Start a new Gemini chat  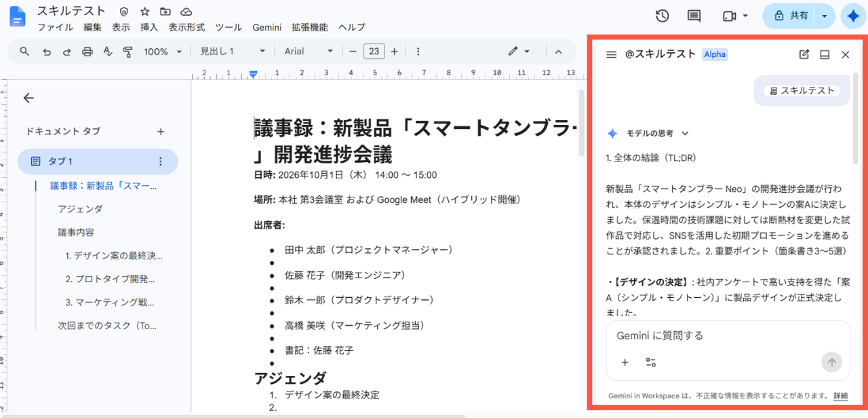coord(804,54)
